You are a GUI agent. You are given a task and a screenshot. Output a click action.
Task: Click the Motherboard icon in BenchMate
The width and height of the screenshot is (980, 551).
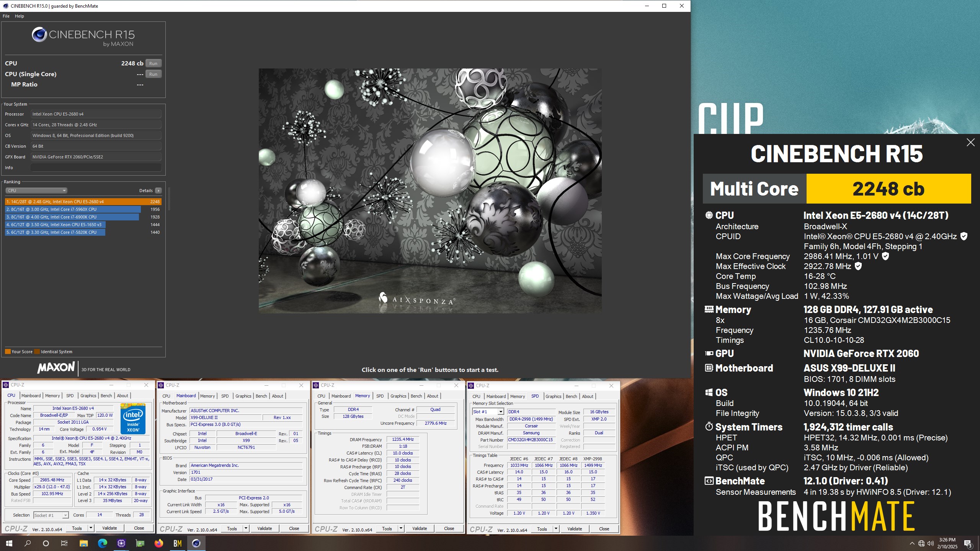pyautogui.click(x=709, y=368)
